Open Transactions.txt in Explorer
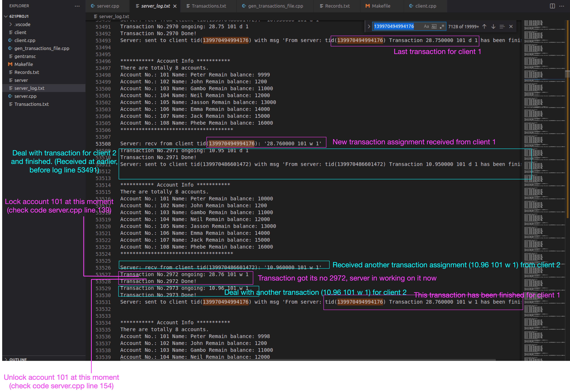This screenshot has height=392, width=570. coord(44,104)
